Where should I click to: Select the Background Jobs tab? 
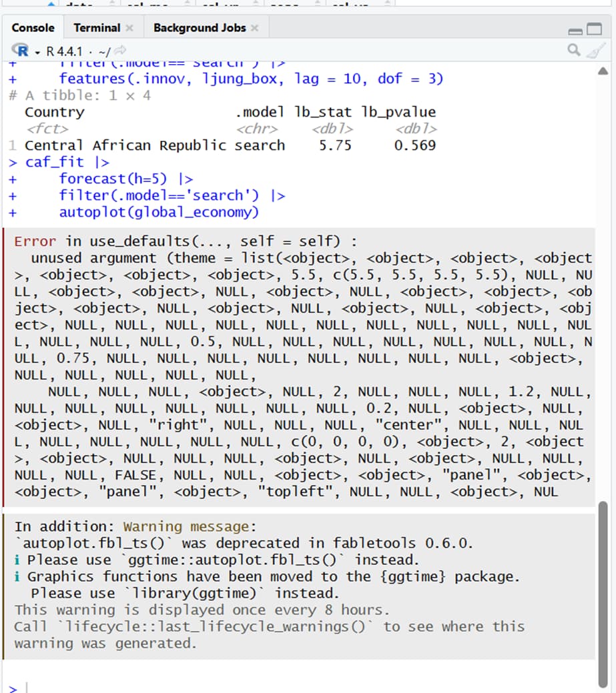199,28
